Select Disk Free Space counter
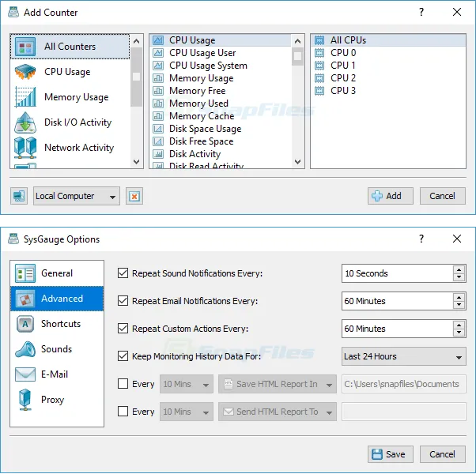Screen dimensions: 476x474 click(221, 141)
